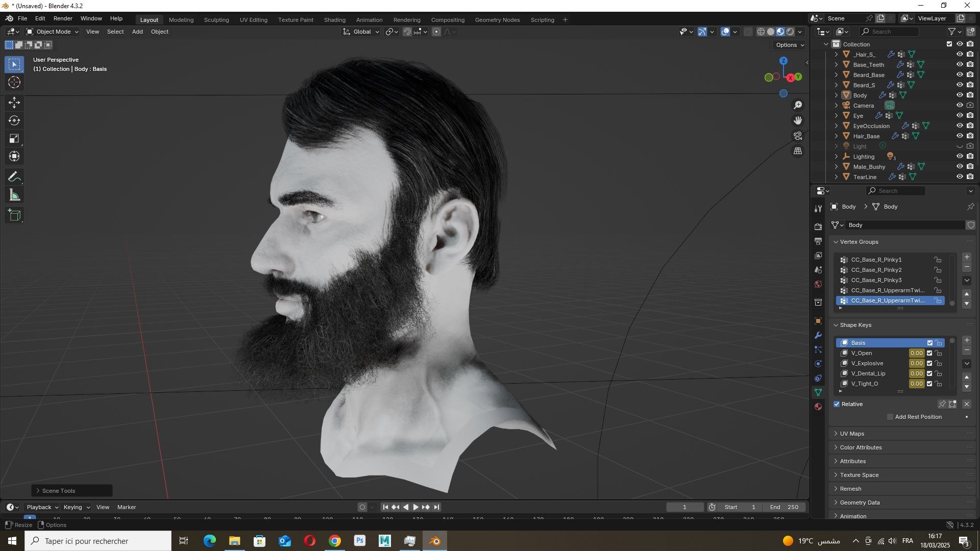Select the Rotate tool

point(14,120)
